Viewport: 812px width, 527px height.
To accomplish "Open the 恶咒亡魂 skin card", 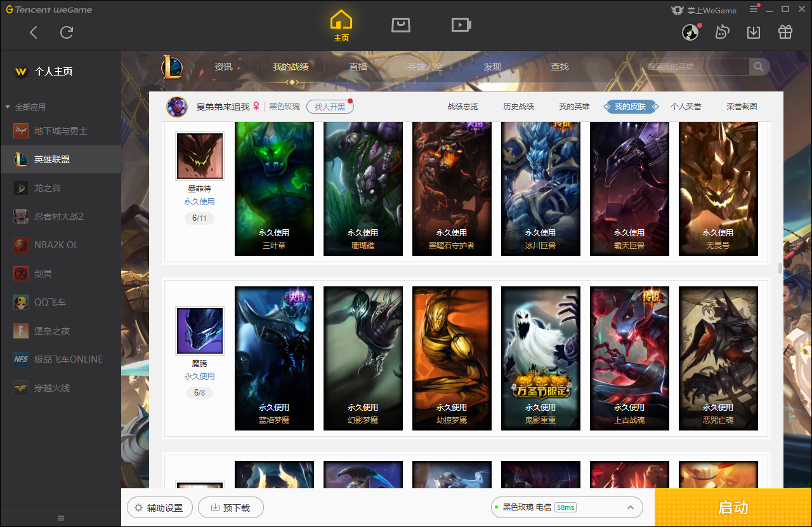I will tap(718, 358).
